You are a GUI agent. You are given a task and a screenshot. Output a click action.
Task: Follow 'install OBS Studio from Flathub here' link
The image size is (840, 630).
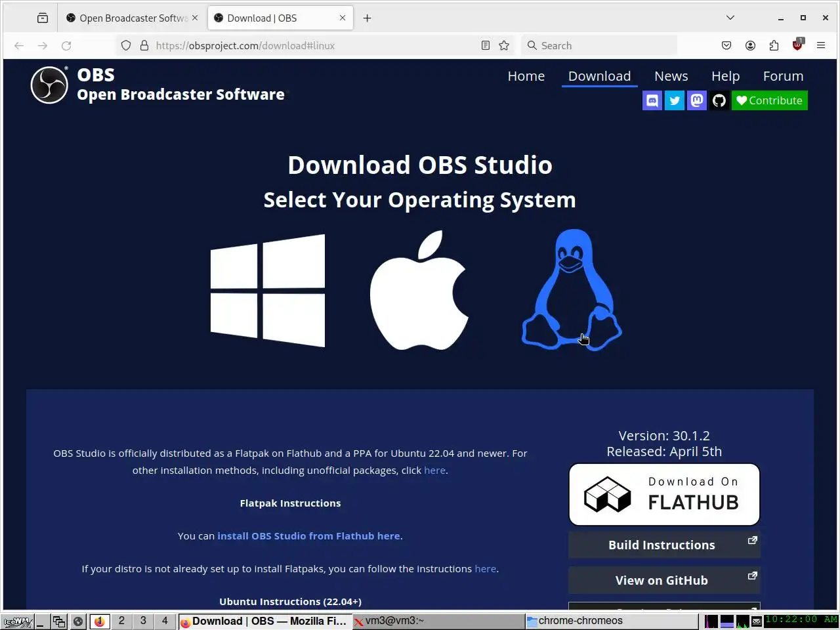click(308, 536)
